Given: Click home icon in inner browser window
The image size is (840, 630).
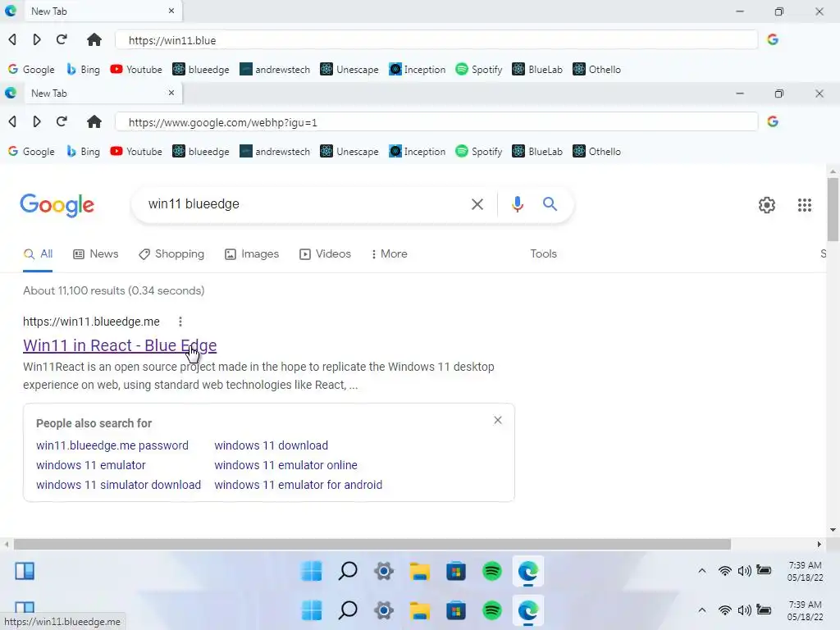Looking at the screenshot, I should click(x=94, y=121).
